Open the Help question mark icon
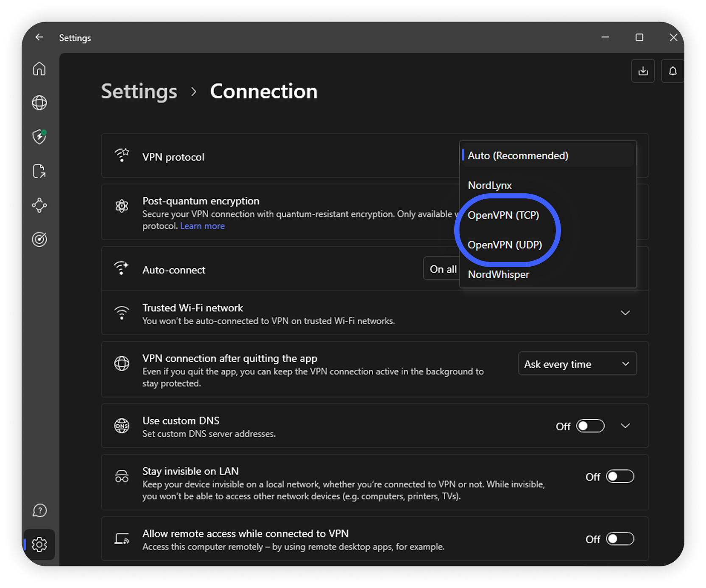706x588 pixels. click(39, 510)
